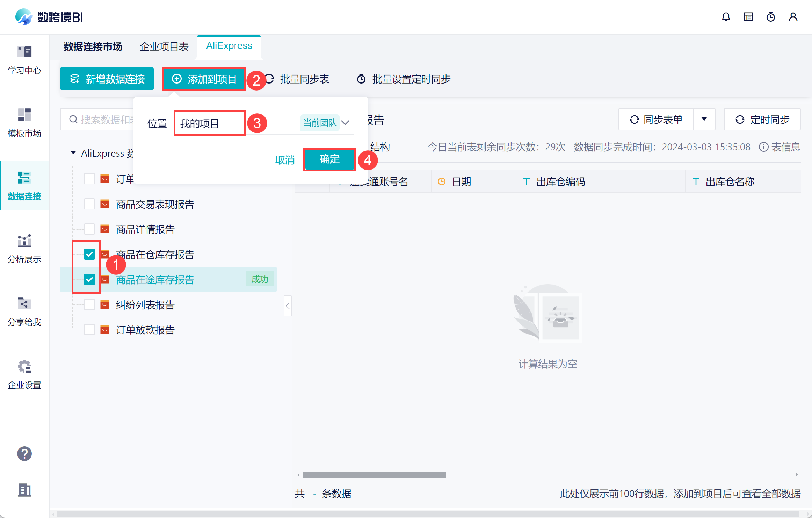Open the 模板市场 section
This screenshot has width=812, height=518.
[24, 123]
